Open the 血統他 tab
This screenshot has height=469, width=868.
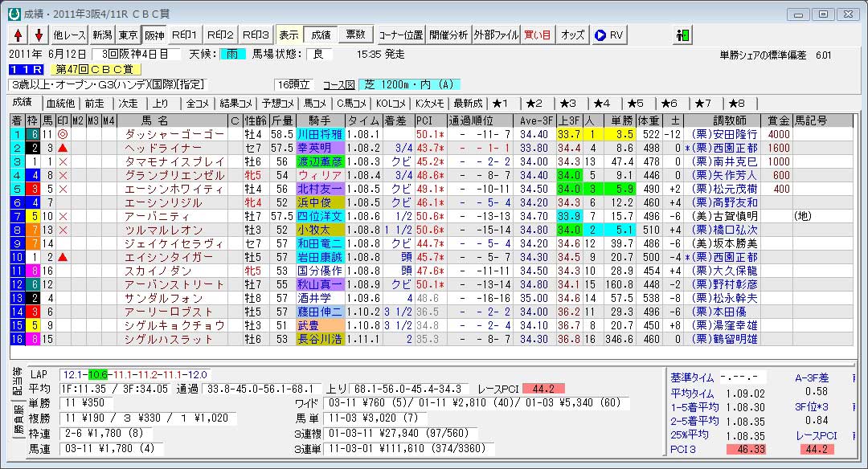tap(59, 104)
